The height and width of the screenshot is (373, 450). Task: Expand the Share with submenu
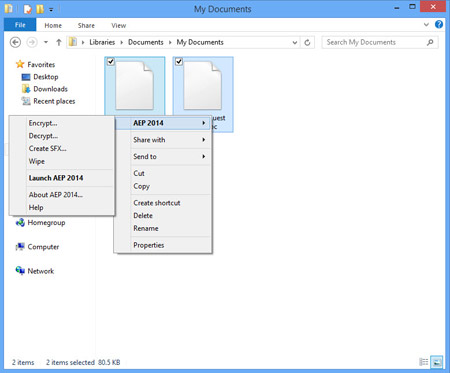pos(163,140)
